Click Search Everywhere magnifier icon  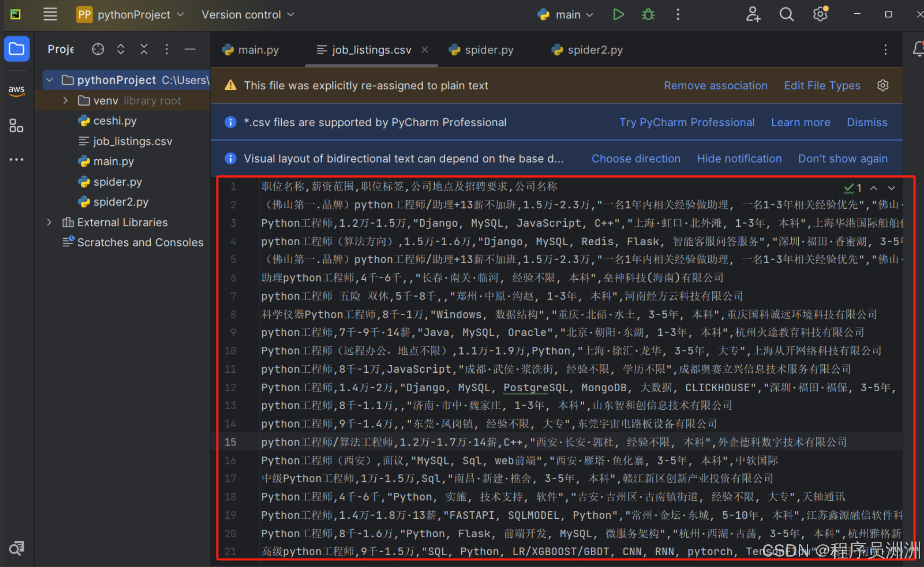coord(786,15)
